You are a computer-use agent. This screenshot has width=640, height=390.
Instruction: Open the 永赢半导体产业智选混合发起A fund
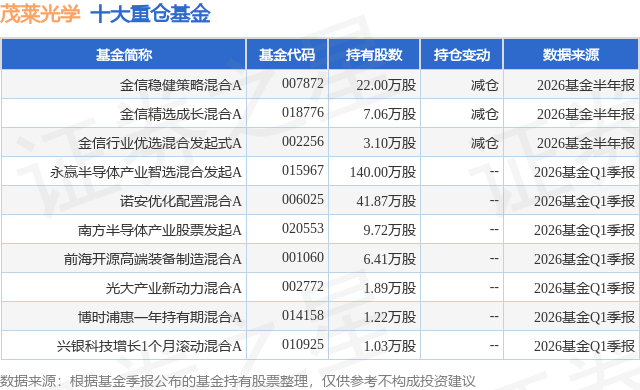[x=146, y=172]
